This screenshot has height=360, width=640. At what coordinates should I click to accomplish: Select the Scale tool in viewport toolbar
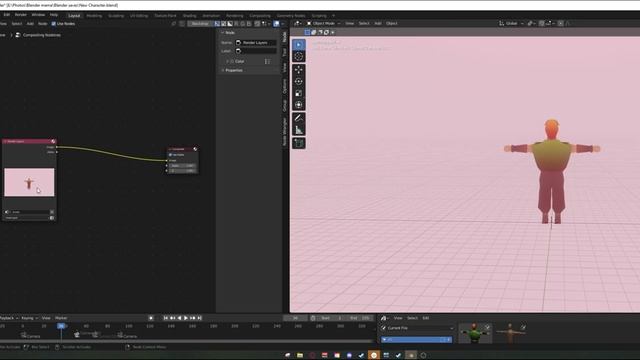click(x=299, y=93)
